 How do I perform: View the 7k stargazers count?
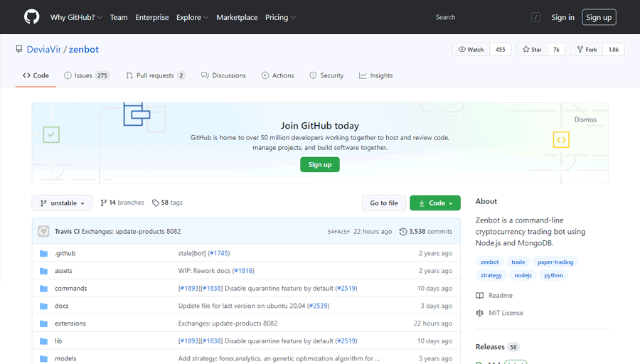tap(556, 49)
